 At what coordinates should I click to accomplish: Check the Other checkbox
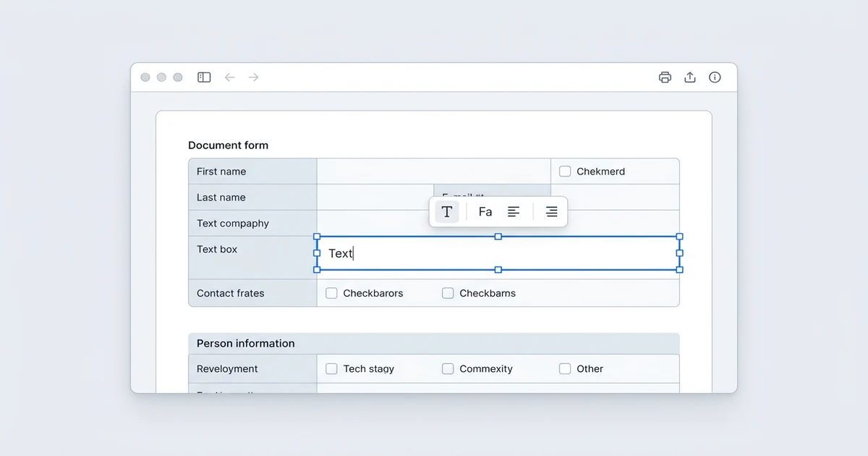point(565,368)
